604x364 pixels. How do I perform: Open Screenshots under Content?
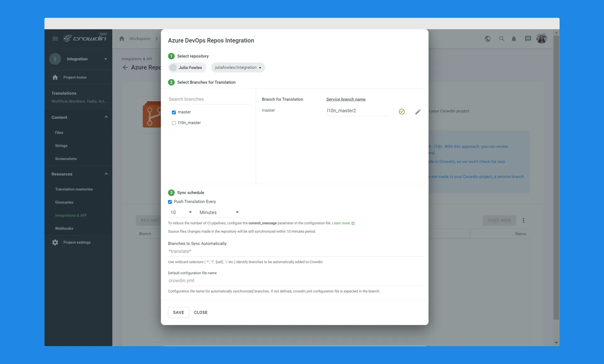pyautogui.click(x=66, y=159)
